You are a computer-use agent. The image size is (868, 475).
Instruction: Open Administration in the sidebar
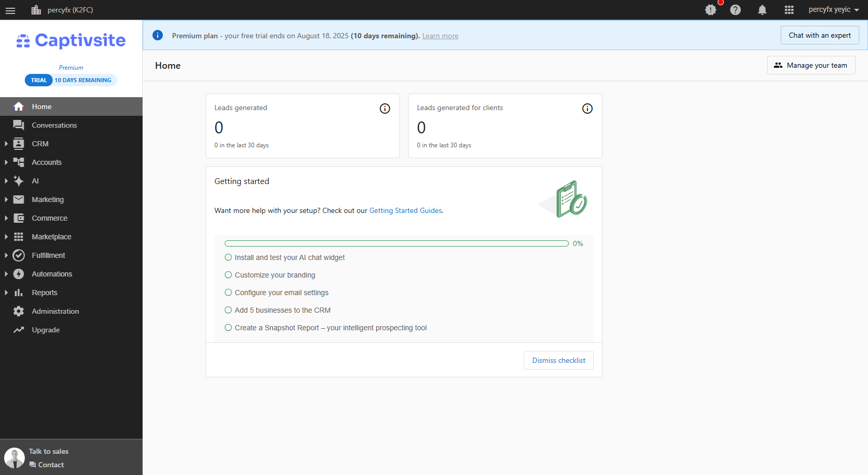point(71,311)
